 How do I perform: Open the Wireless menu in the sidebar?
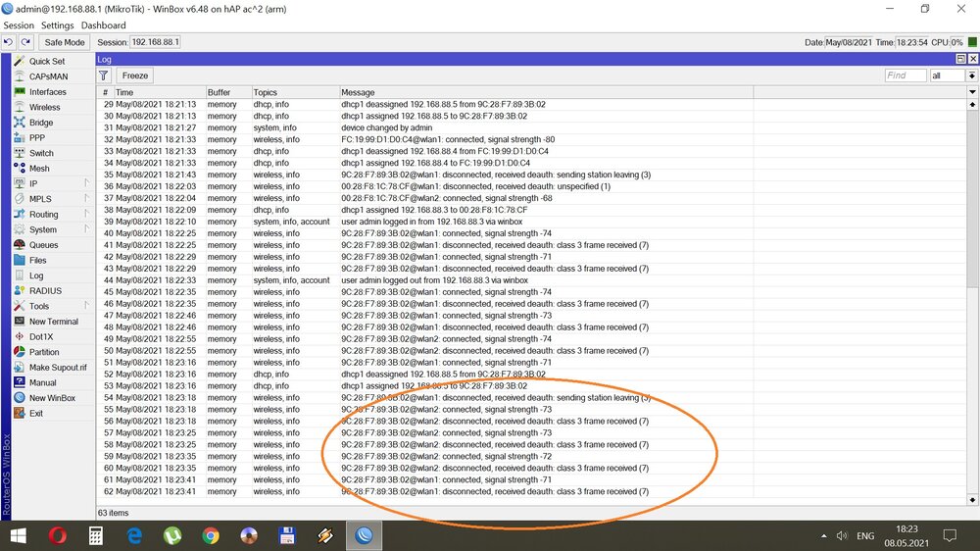44,107
